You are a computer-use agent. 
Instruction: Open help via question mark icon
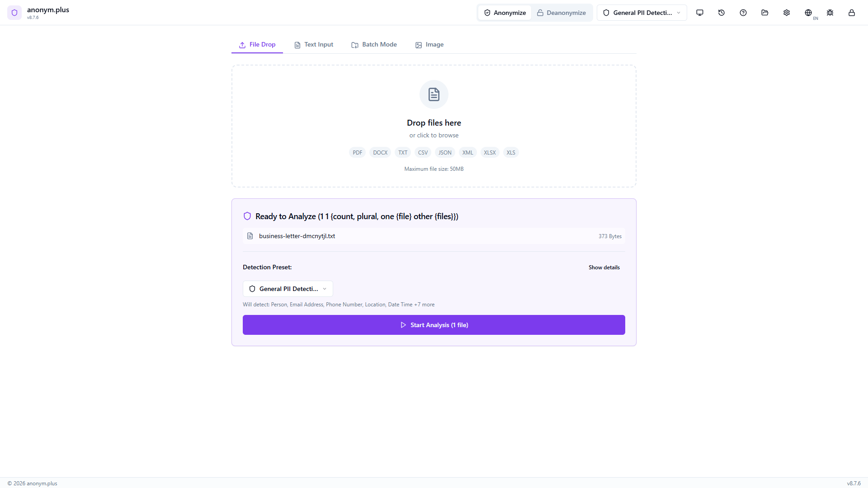pyautogui.click(x=743, y=13)
